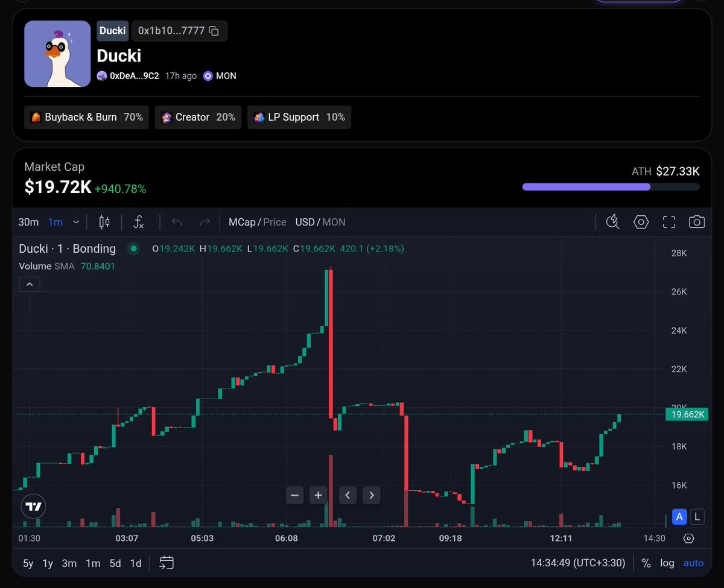The height and width of the screenshot is (588, 724).
Task: Click the Buyback & Burn flame icon
Action: point(36,117)
